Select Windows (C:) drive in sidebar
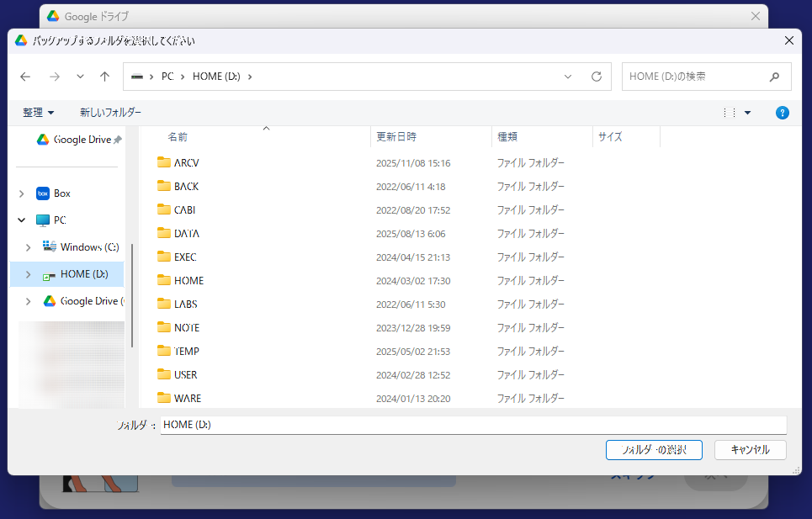 pos(89,247)
